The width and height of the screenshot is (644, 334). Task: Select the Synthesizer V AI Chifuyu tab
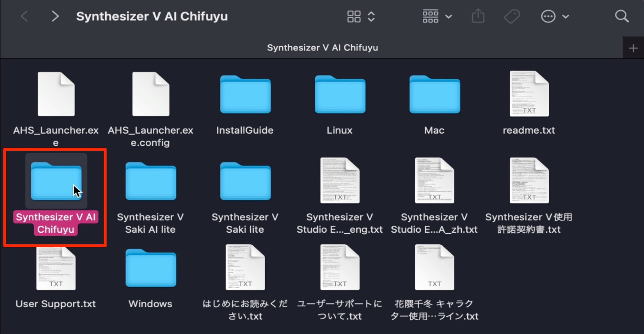322,48
